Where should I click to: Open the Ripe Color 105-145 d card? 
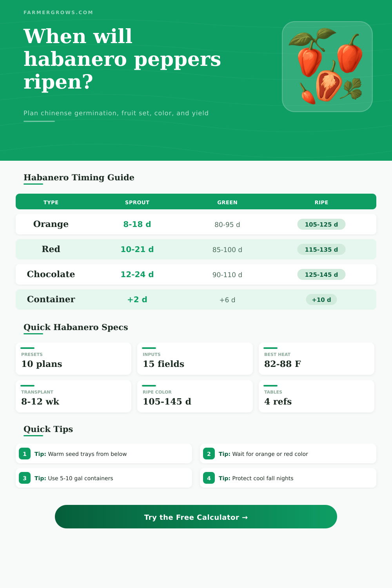click(x=195, y=396)
